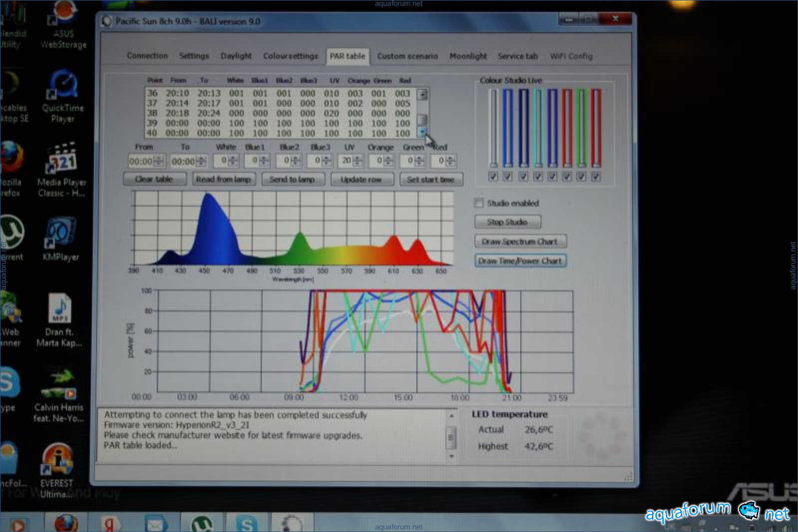Open the EVEREST Ultimate desktop icon
The image size is (798, 532).
tap(57, 459)
